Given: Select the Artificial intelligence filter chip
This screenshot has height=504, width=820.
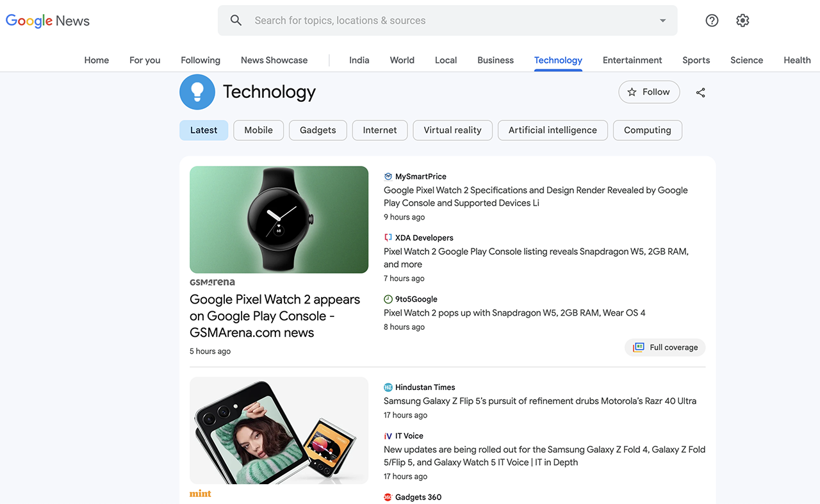Looking at the screenshot, I should 552,130.
